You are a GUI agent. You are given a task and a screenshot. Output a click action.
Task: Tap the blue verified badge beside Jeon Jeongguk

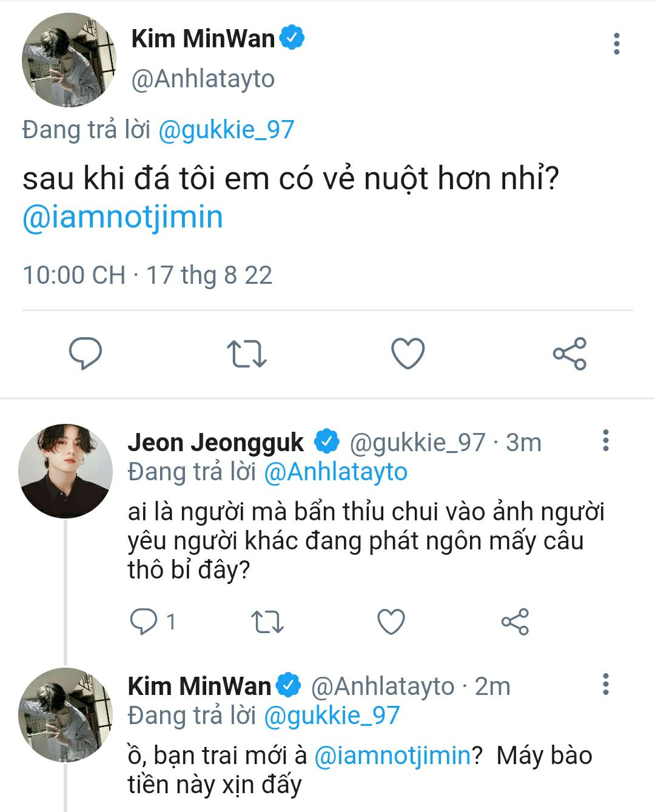pos(327,441)
